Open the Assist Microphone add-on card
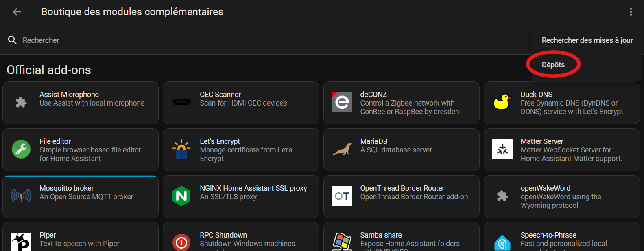This screenshot has width=644, height=251. point(81,103)
